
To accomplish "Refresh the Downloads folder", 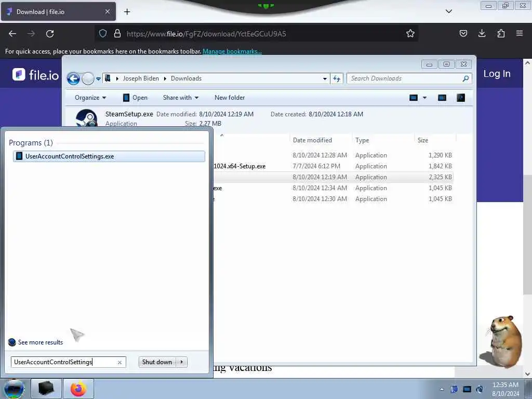I will [337, 79].
